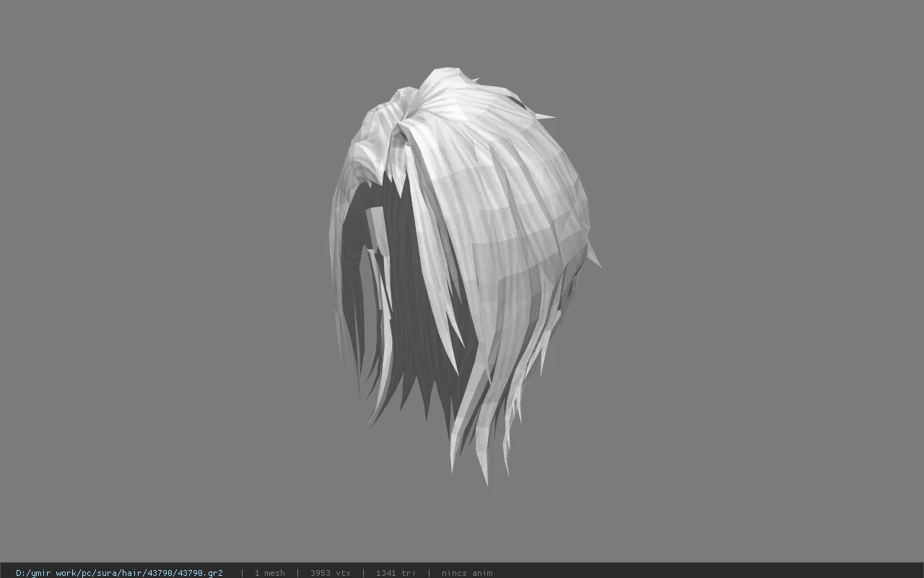Click the "1341 tri" triangle count
This screenshot has width=924, height=578.
click(x=396, y=573)
